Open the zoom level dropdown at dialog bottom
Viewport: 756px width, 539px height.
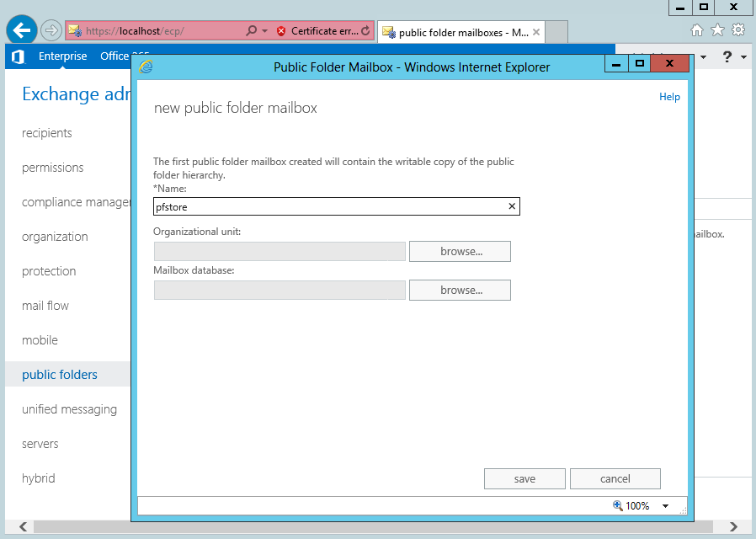pos(664,505)
